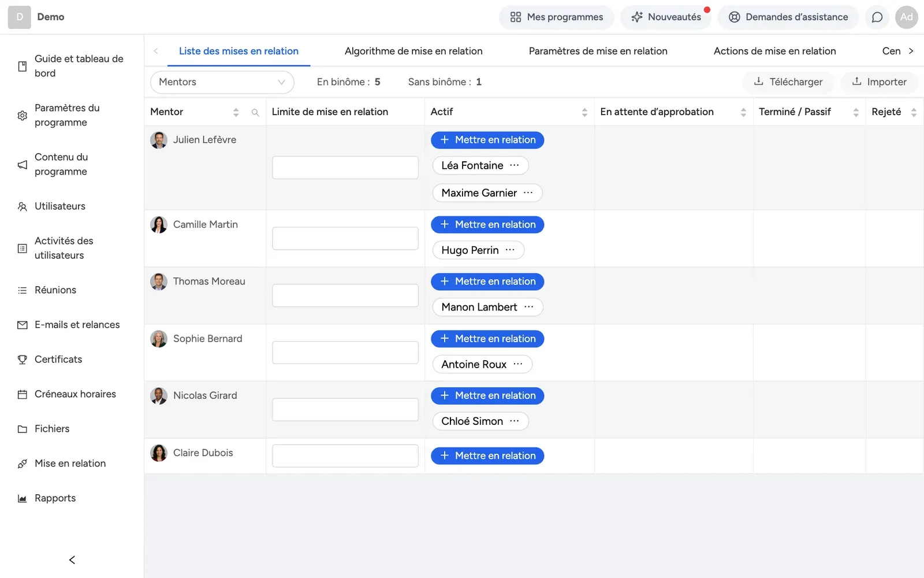Open Paramètres de mise en relation tab
924x578 pixels.
tap(598, 51)
